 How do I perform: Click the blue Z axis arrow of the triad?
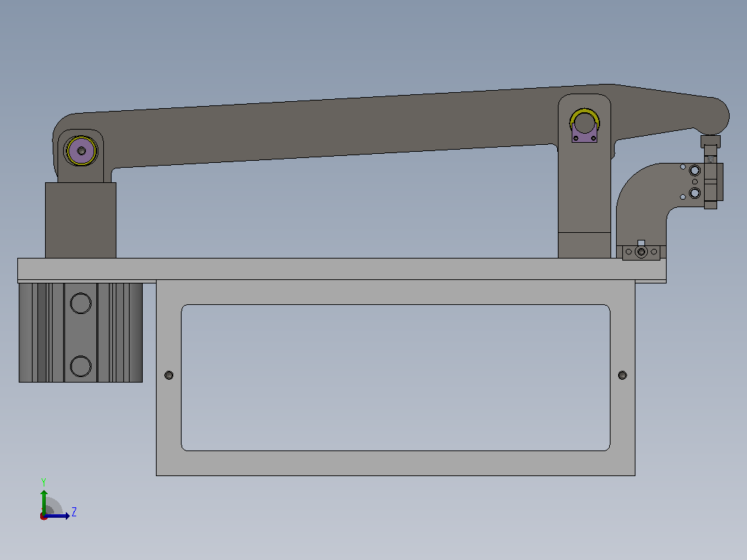pos(57,516)
